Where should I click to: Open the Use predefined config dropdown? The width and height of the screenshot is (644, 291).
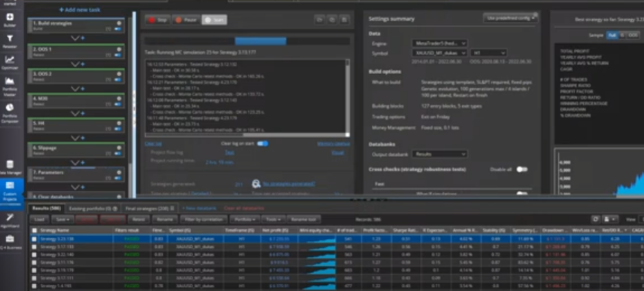509,17
